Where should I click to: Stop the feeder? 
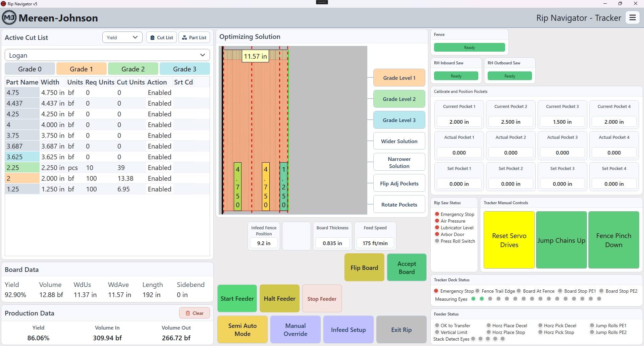pos(322,298)
